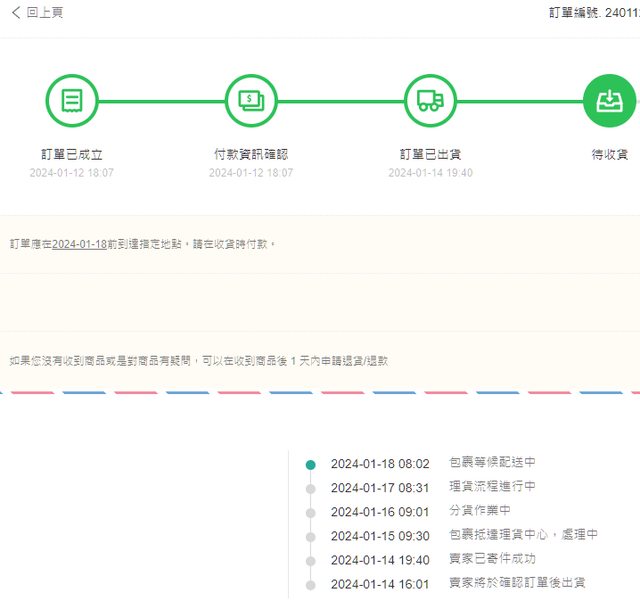The height and width of the screenshot is (609, 640).
Task: Click the refund notice about 申請退貨/退款
Action: point(198,360)
